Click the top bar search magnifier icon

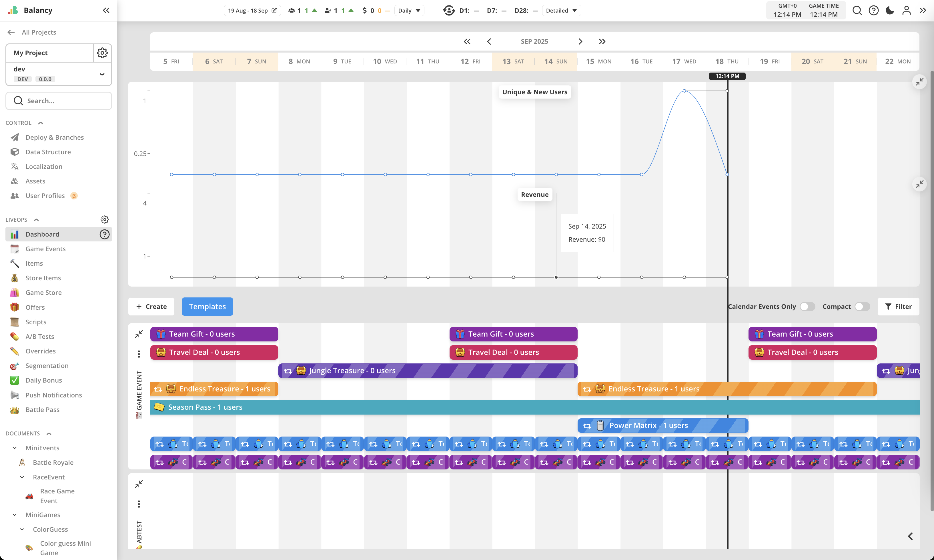coord(857,10)
